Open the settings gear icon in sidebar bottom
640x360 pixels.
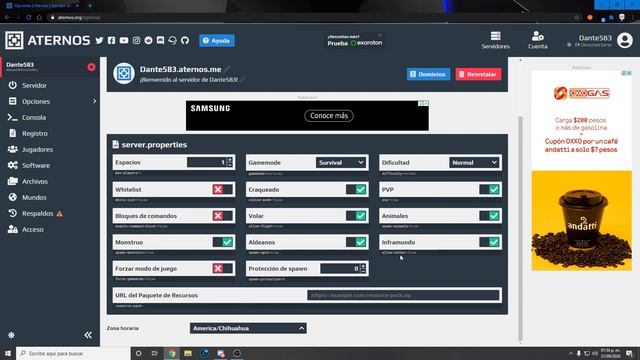coord(11,335)
